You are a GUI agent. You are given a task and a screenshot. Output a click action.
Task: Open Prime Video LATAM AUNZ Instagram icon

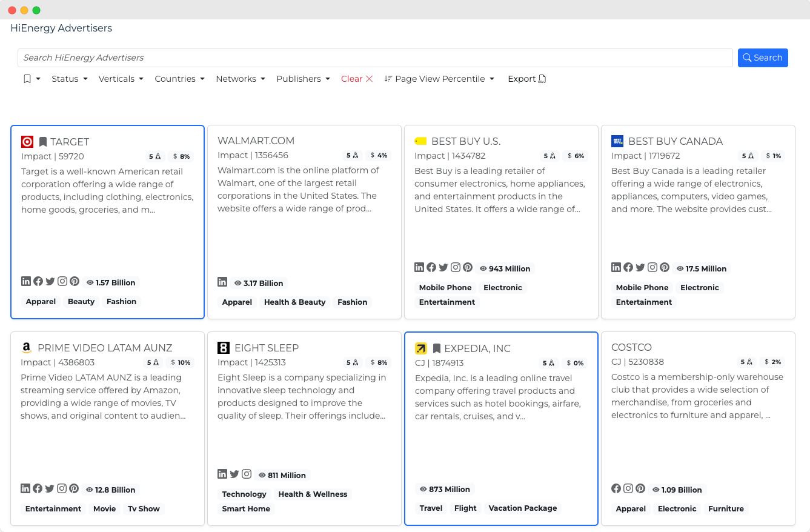(x=62, y=488)
